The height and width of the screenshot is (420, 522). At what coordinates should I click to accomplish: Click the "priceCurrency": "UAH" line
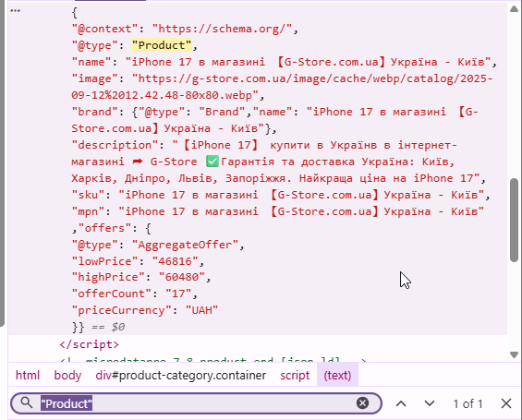[145, 310]
